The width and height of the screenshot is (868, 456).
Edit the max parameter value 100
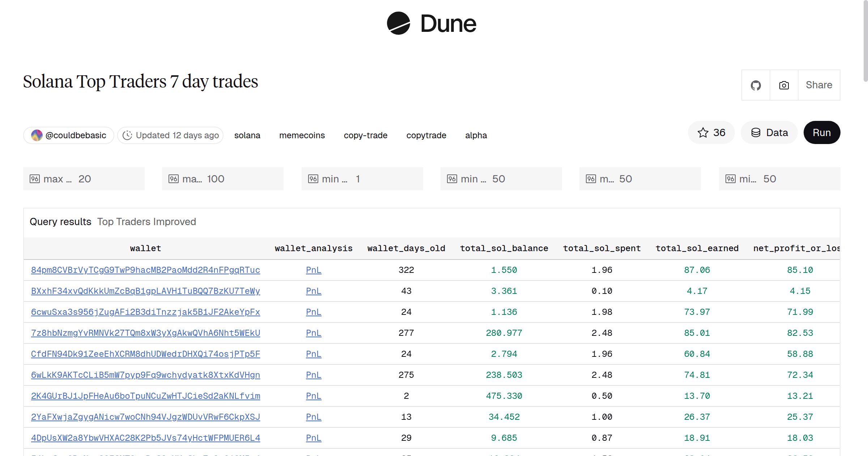coord(216,178)
